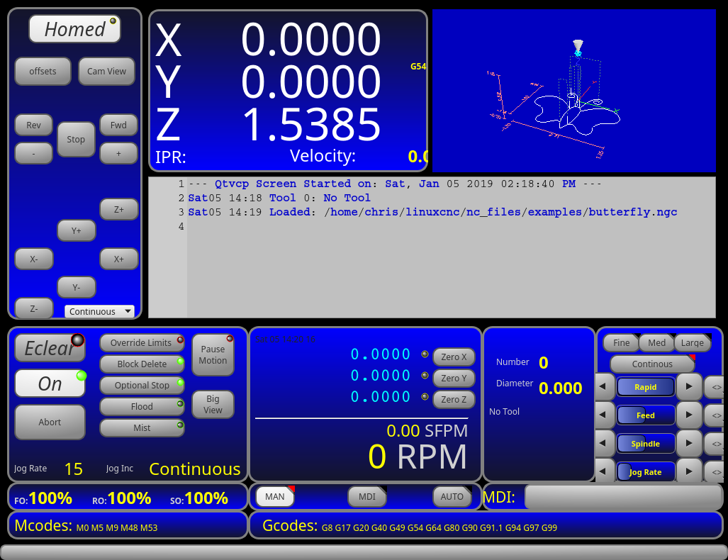Toggle Flood coolant on
The width and height of the screenshot is (728, 560).
click(142, 406)
